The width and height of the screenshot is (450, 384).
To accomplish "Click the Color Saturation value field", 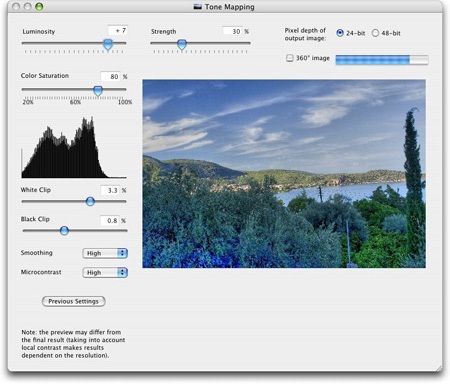I will [x=110, y=76].
